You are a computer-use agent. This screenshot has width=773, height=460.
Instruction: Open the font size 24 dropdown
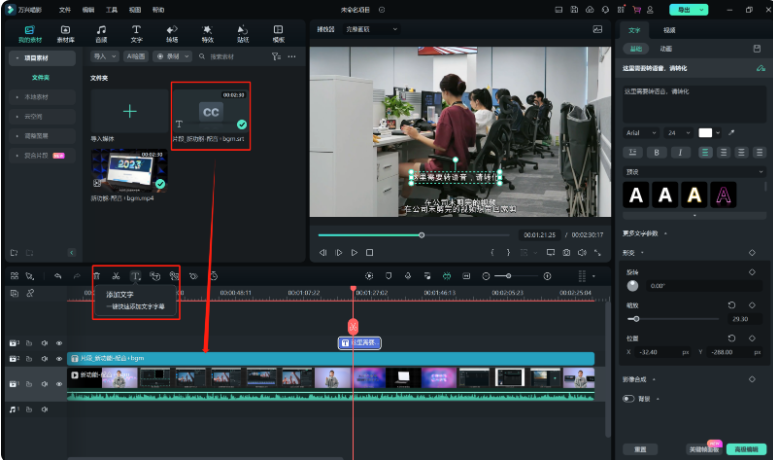[x=679, y=132]
